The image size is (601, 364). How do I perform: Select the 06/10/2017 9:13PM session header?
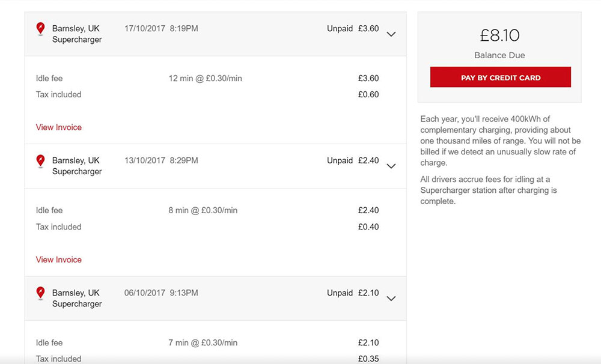point(161,293)
